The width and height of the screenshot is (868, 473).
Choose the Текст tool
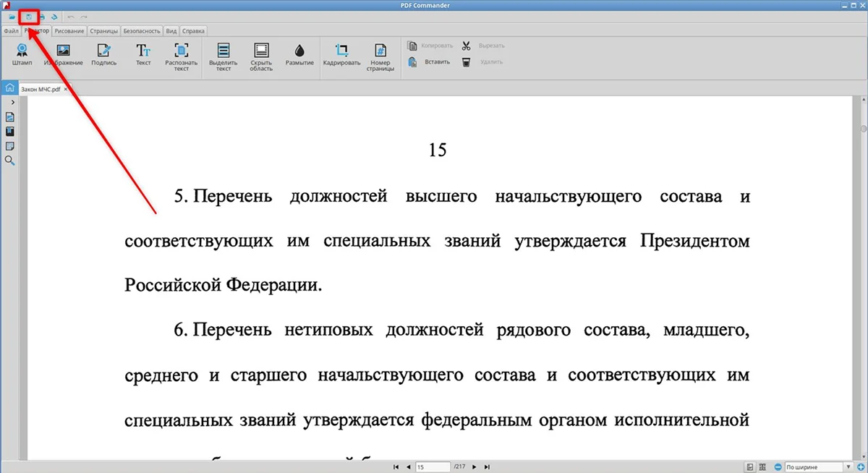[x=143, y=54]
